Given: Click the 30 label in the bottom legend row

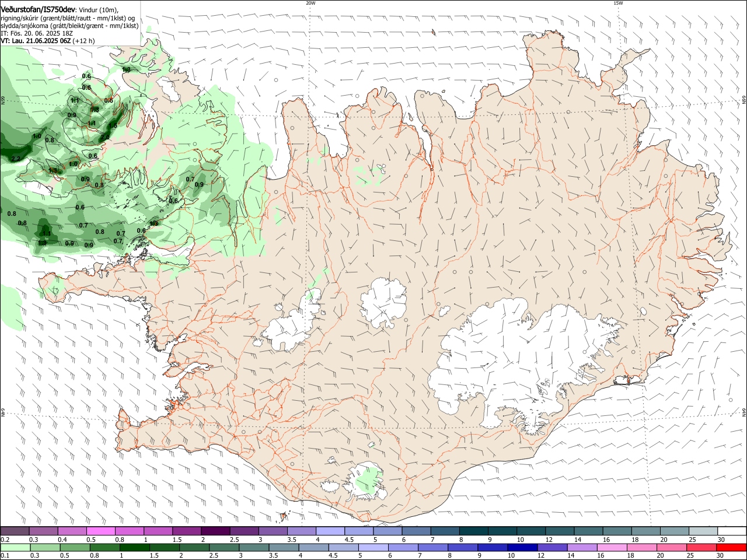Looking at the screenshot, I should (721, 556).
